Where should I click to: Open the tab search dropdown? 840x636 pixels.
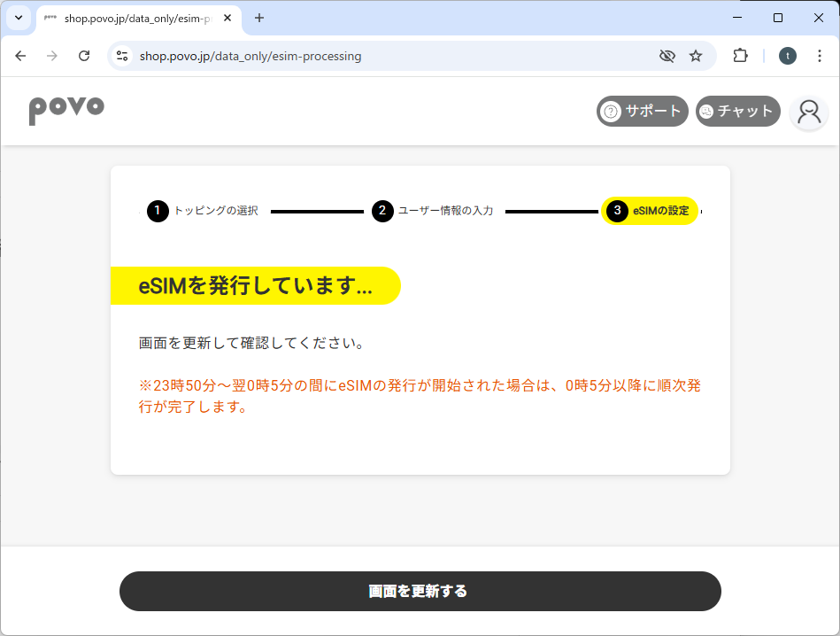click(19, 18)
